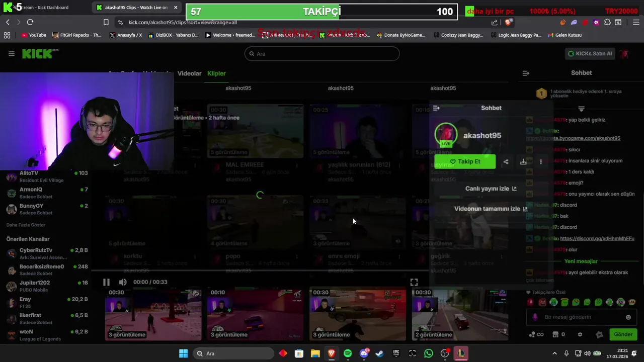Click the badge star icon beside Gönder
The image size is (644, 362).
(x=599, y=334)
